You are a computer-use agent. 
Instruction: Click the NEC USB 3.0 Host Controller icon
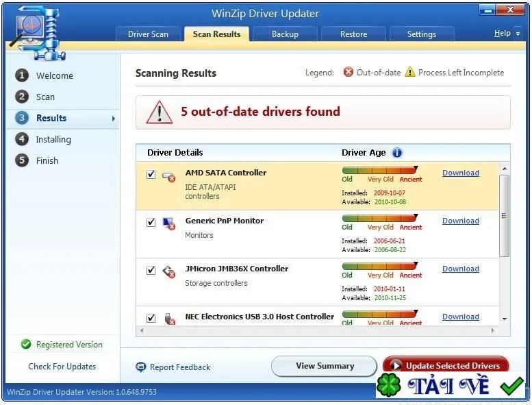coord(169,319)
